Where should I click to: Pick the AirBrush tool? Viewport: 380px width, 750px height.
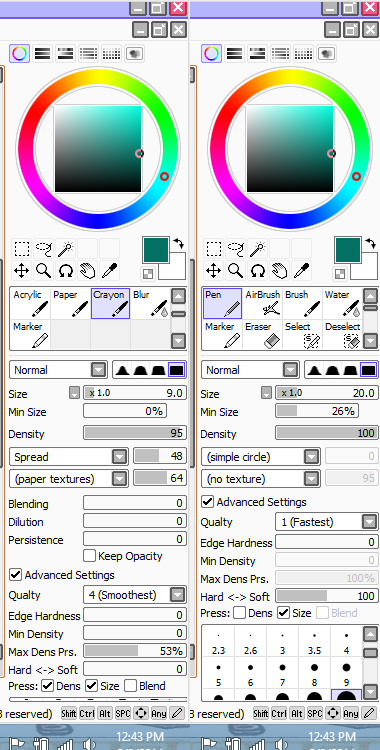click(x=262, y=303)
